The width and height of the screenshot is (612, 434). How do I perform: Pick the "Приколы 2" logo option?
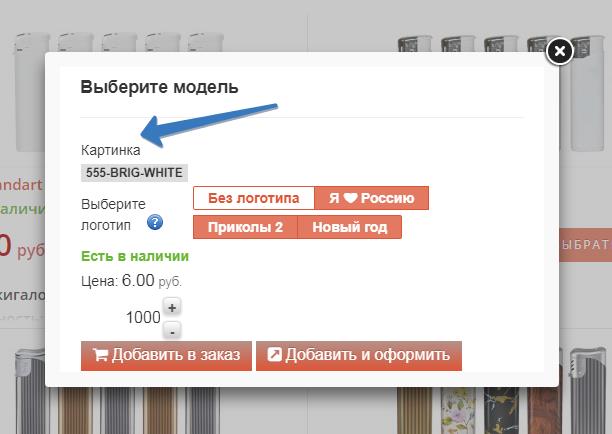click(245, 227)
